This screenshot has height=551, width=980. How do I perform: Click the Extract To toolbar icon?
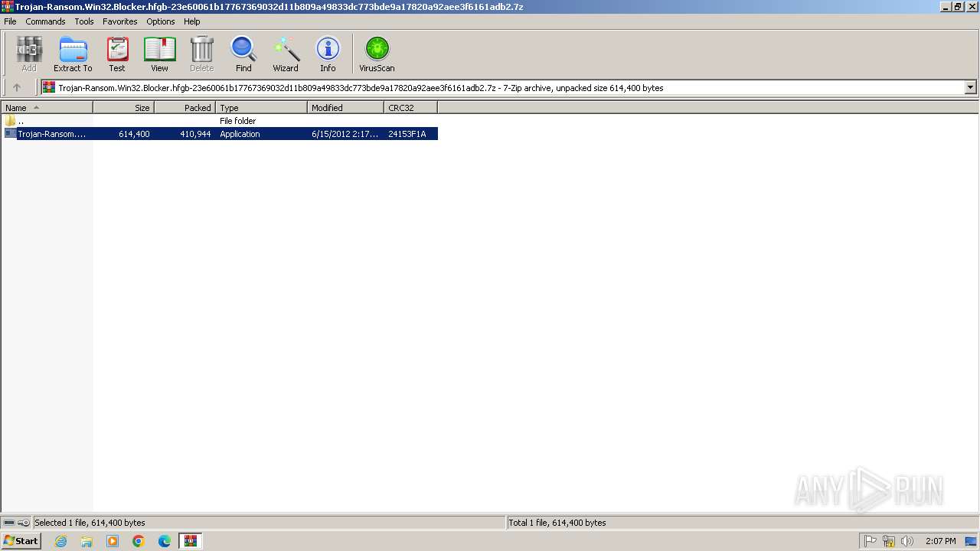click(73, 54)
